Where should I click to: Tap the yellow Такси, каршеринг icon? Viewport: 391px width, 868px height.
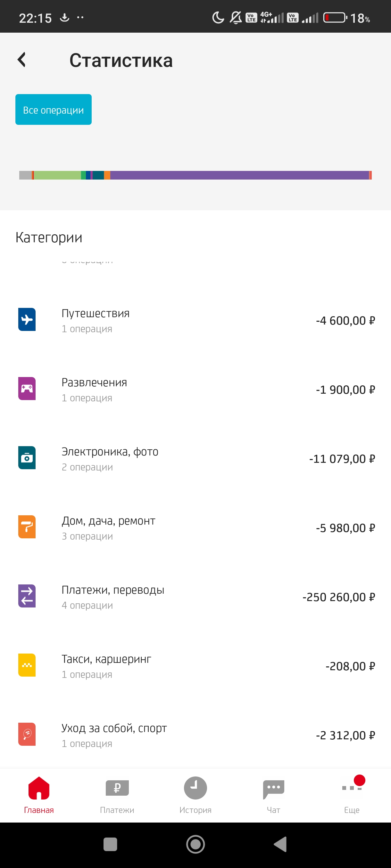[27, 665]
